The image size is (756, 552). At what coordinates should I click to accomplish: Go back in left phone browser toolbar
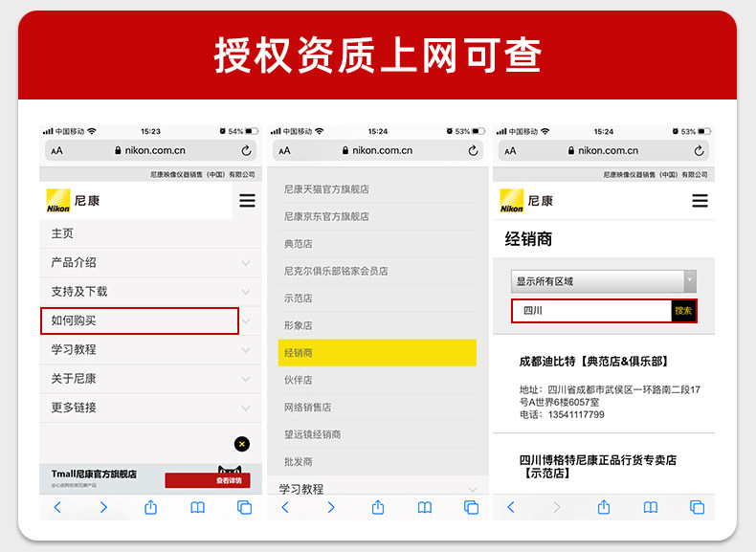tap(57, 507)
